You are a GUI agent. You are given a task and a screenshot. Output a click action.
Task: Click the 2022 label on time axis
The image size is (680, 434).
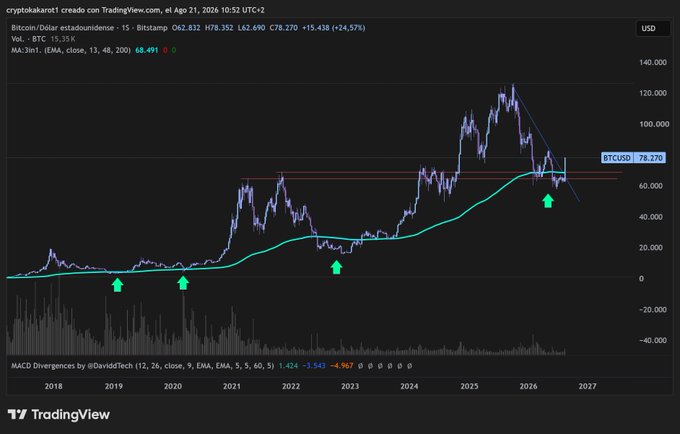pyautogui.click(x=291, y=386)
